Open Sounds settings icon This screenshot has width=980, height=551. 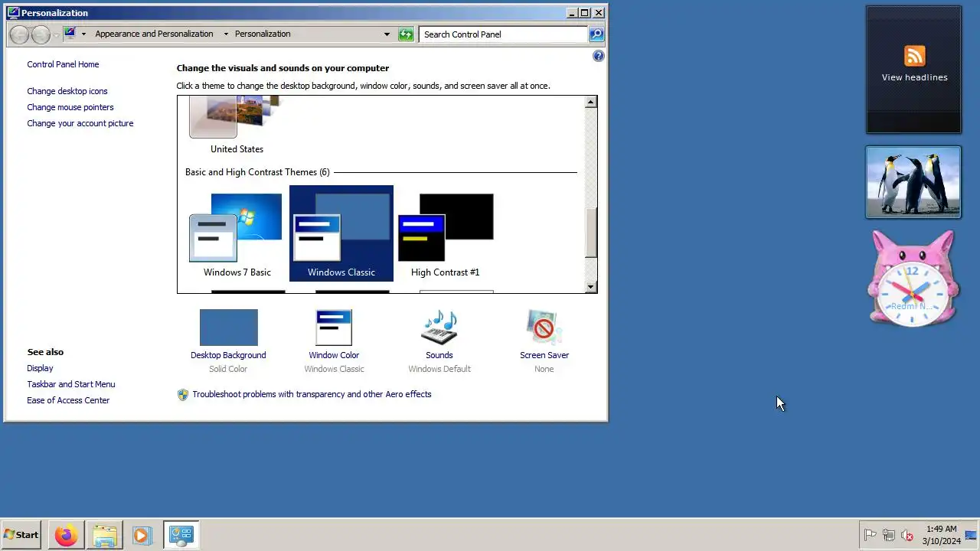[x=439, y=328]
